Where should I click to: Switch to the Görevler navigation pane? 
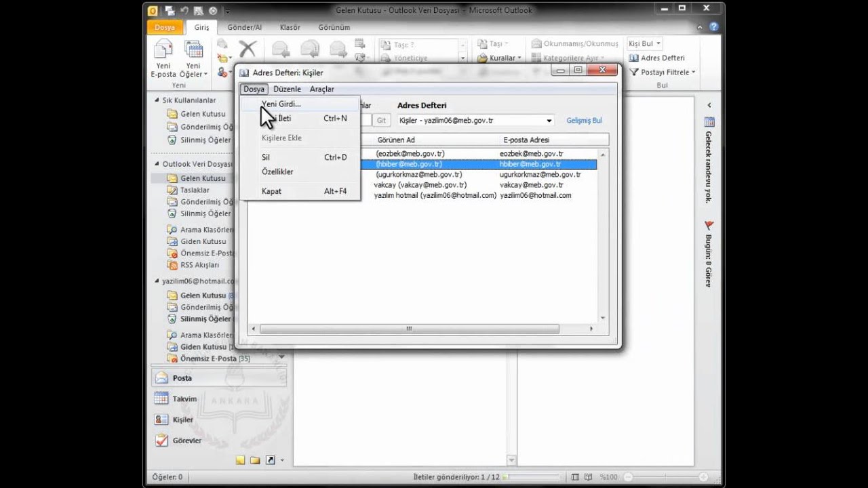pyautogui.click(x=219, y=441)
